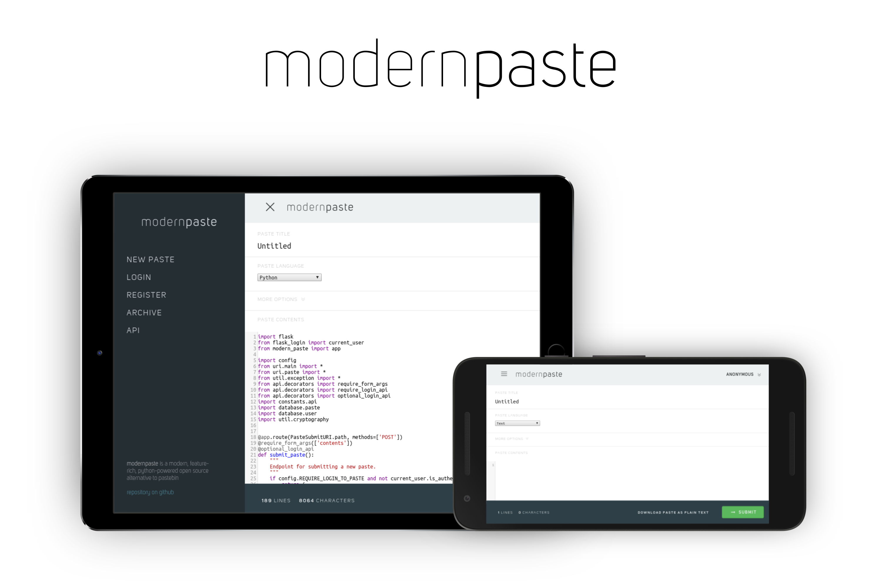Open the Python paste language dropdown
Screen dimensions: 882x588
289,278
